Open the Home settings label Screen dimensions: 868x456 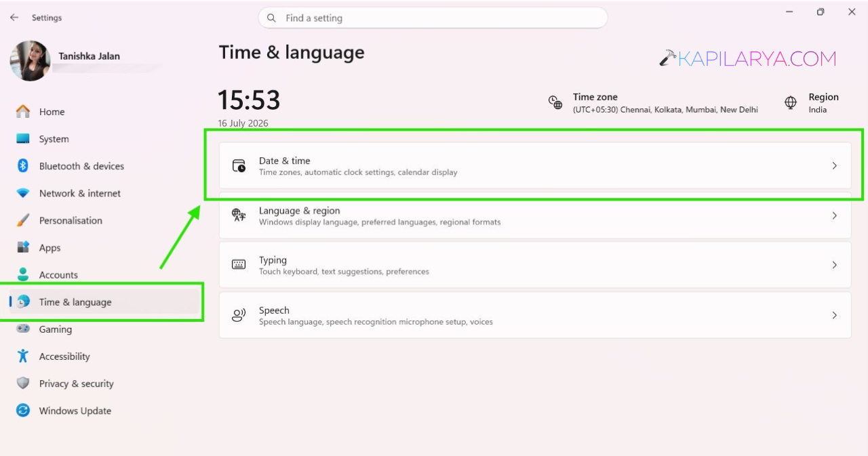52,112
